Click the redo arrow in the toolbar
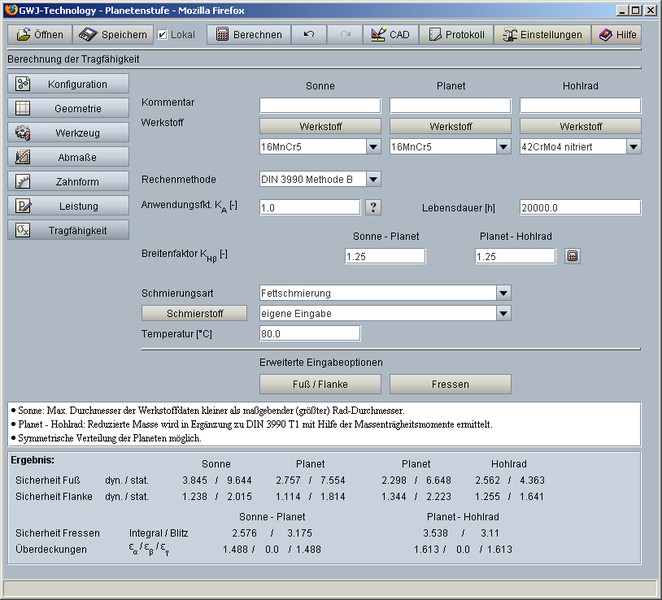 coord(345,34)
